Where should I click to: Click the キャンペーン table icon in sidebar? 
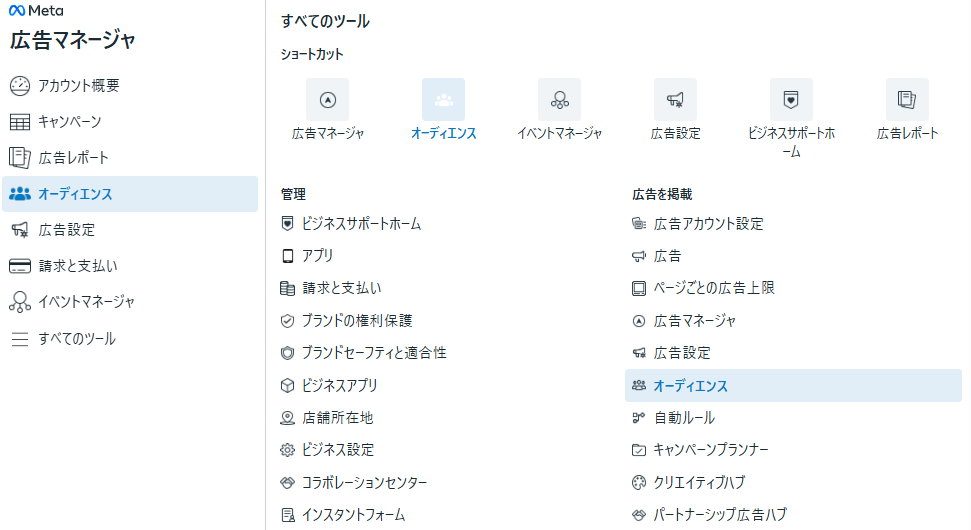click(x=20, y=122)
